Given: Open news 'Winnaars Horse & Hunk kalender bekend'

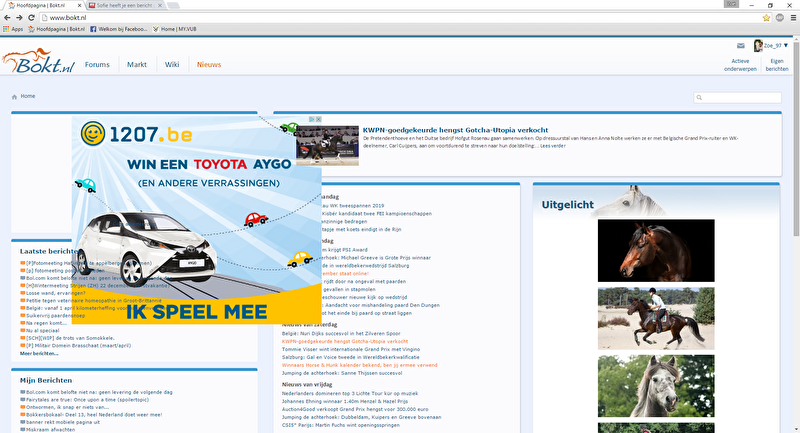Looking at the screenshot, I should (360, 365).
